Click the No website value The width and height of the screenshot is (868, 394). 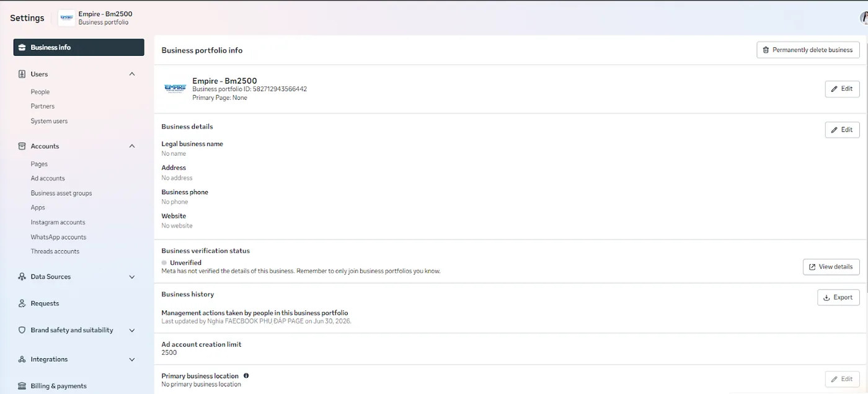click(177, 226)
